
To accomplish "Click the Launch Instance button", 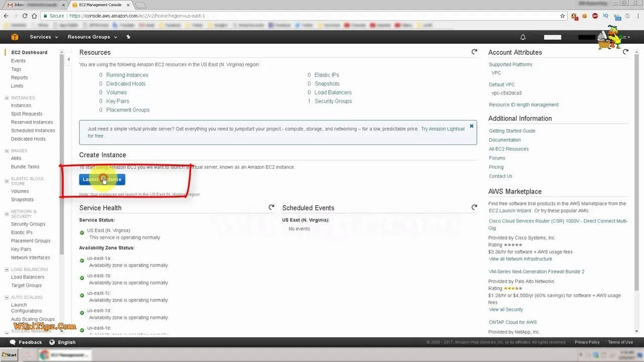I will (x=102, y=179).
